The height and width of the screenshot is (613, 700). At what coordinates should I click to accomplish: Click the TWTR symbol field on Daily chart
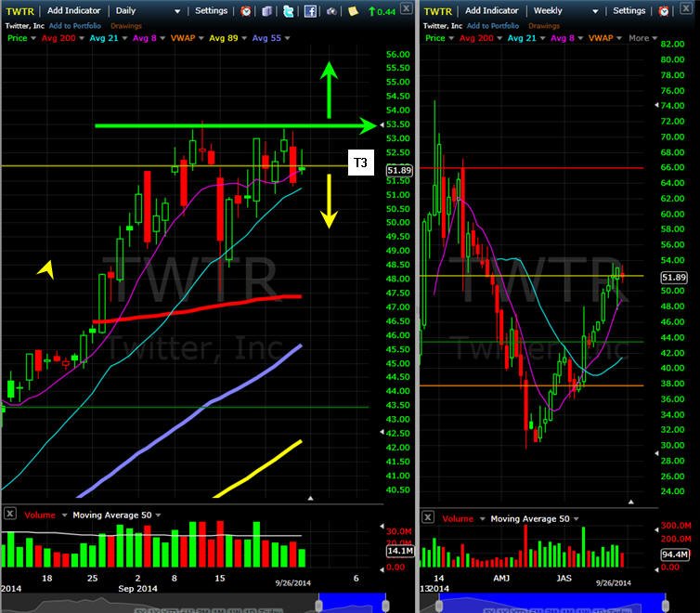point(20,11)
